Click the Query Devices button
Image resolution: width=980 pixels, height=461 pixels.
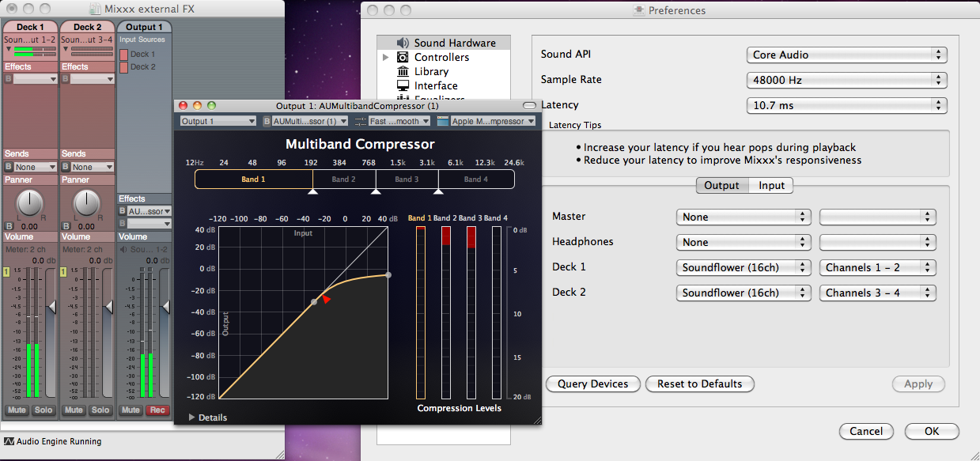tap(592, 384)
